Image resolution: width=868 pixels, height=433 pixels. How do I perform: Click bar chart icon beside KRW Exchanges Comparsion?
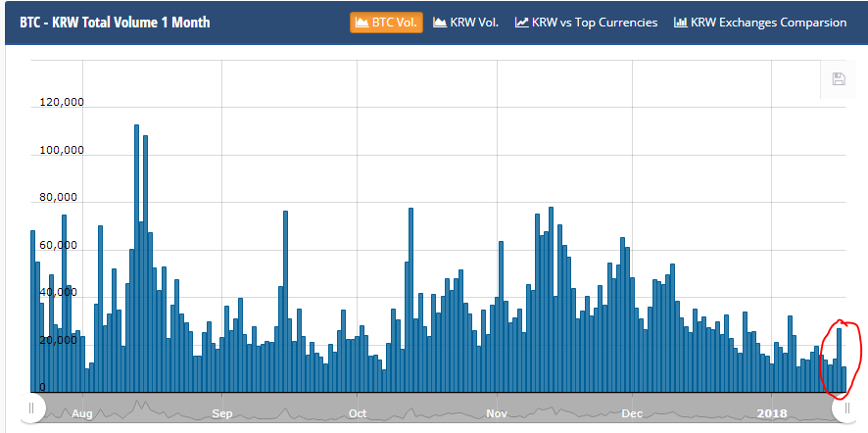tap(681, 23)
